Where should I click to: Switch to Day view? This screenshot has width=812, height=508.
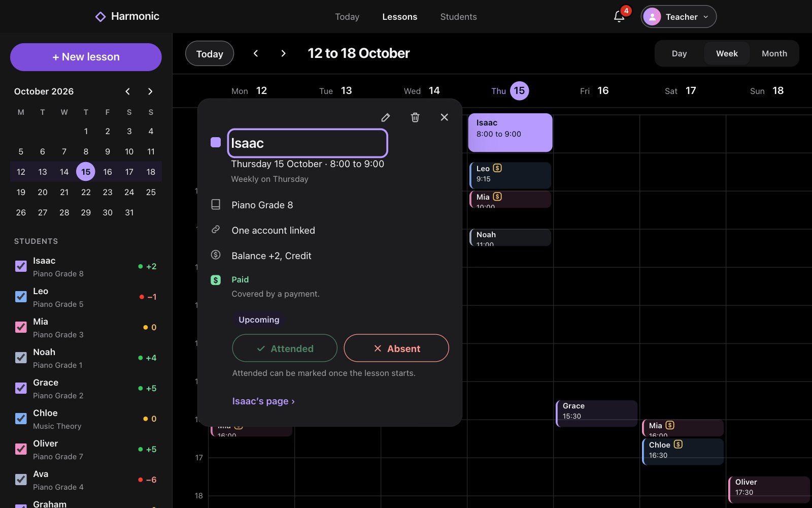click(679, 53)
